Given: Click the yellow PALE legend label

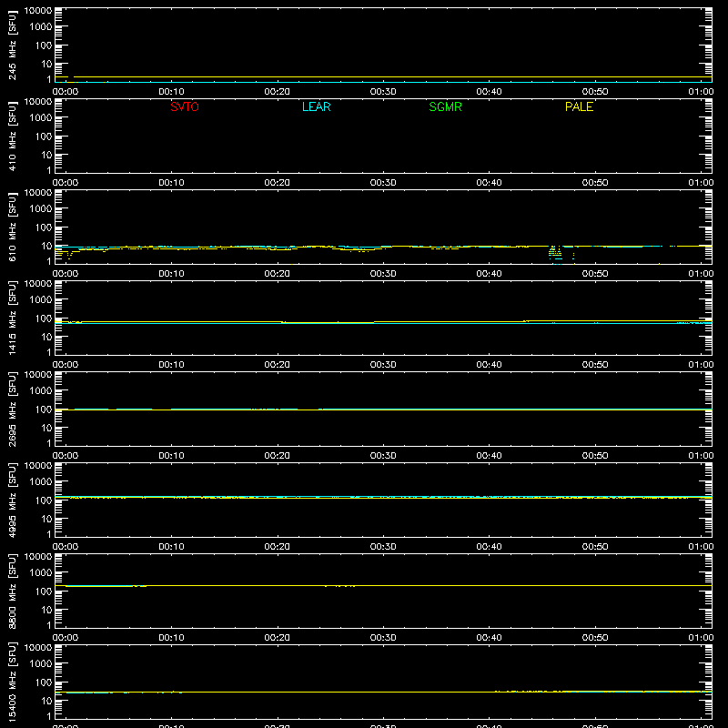Looking at the screenshot, I should coord(579,106).
